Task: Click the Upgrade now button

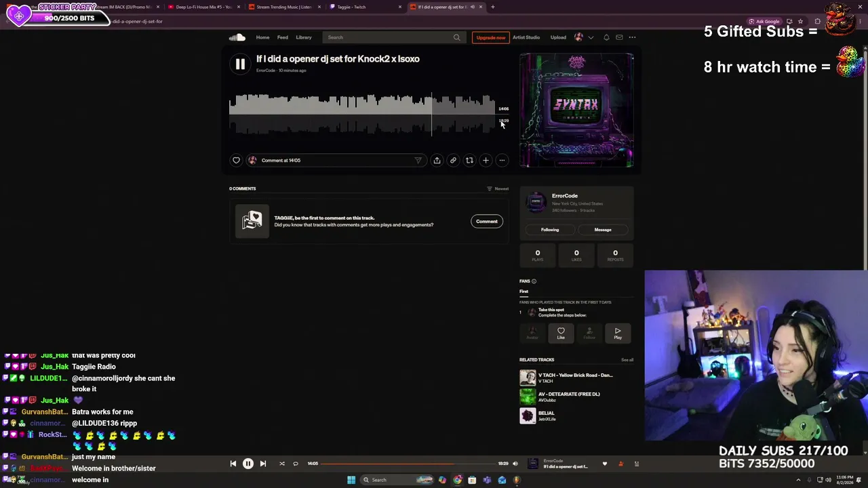Action: (x=490, y=37)
